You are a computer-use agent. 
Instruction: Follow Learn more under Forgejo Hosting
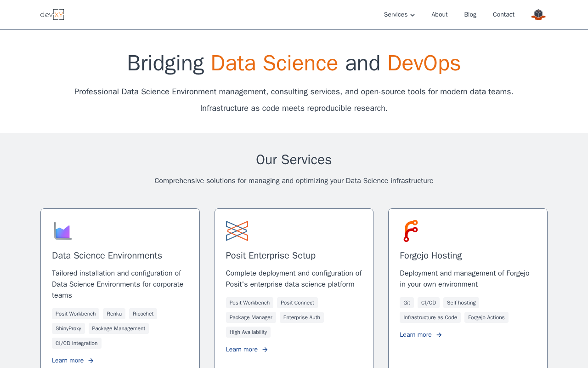(x=416, y=335)
